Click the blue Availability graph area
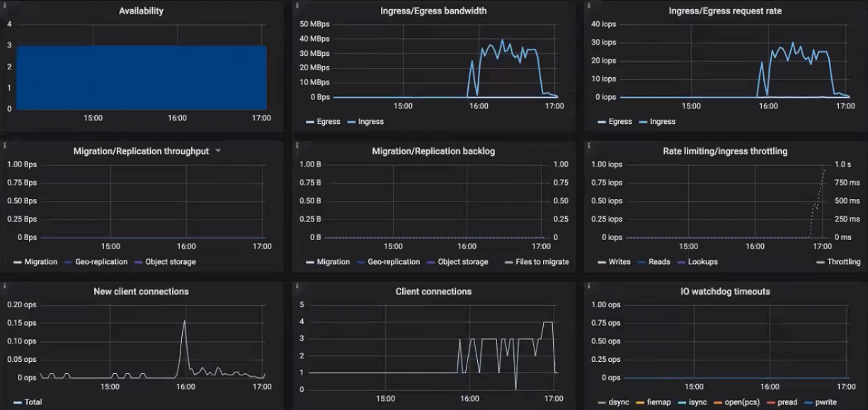Screen dimensions: 868x410 point(141,78)
